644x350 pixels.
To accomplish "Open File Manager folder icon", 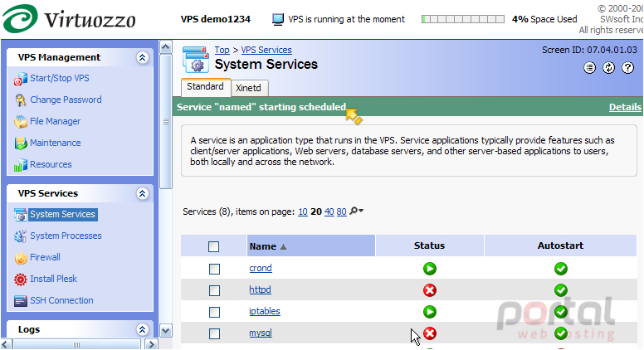I will tap(21, 122).
